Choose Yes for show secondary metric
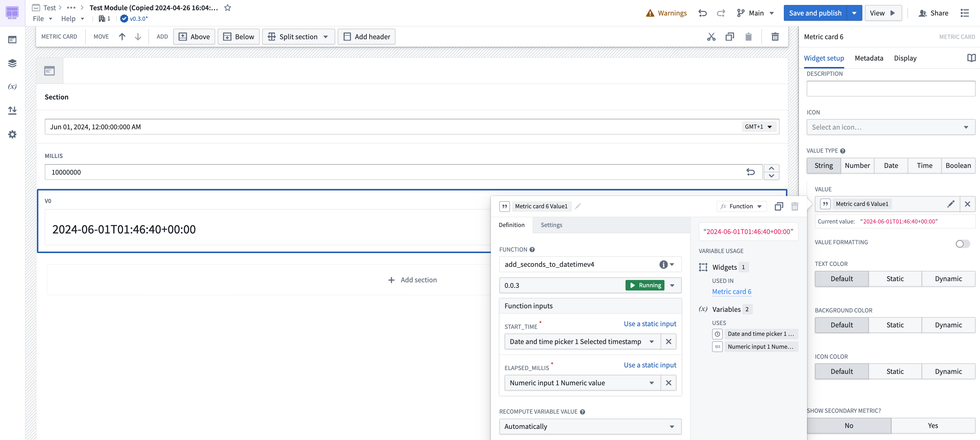980x440 pixels. pyautogui.click(x=933, y=426)
